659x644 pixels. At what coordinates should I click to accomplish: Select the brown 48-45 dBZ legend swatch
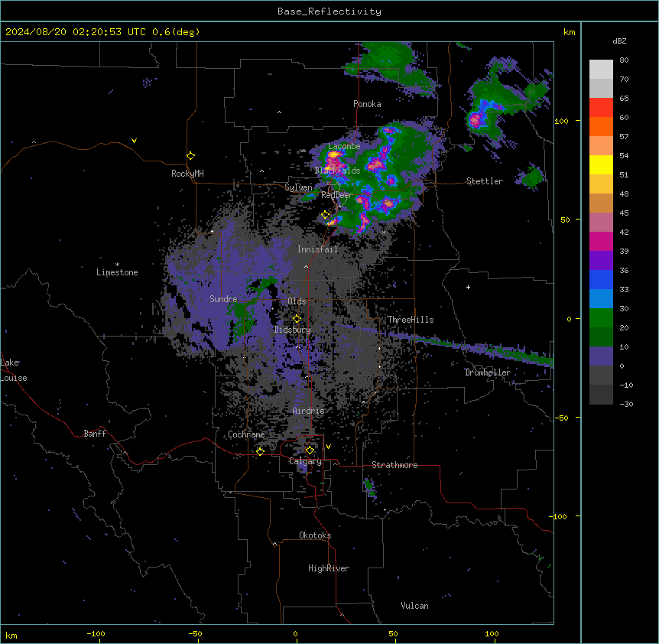tap(601, 203)
